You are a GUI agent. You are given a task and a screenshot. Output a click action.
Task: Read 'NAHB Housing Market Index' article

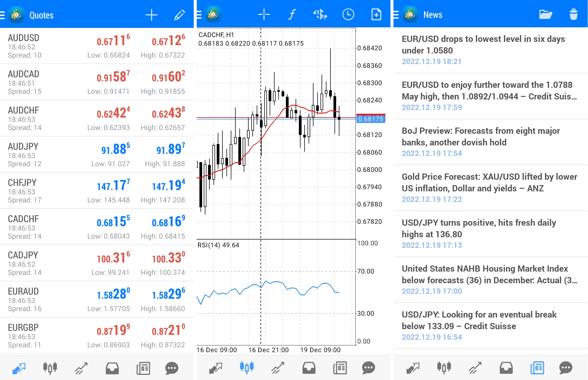(x=490, y=280)
